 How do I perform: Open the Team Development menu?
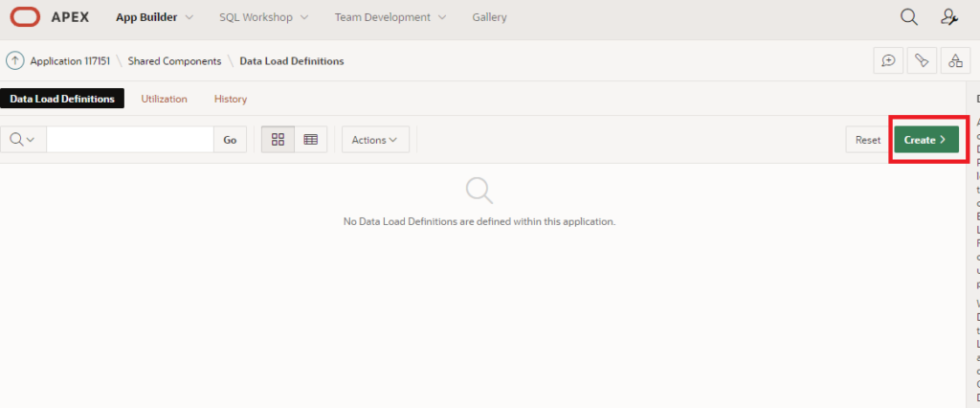coord(390,17)
